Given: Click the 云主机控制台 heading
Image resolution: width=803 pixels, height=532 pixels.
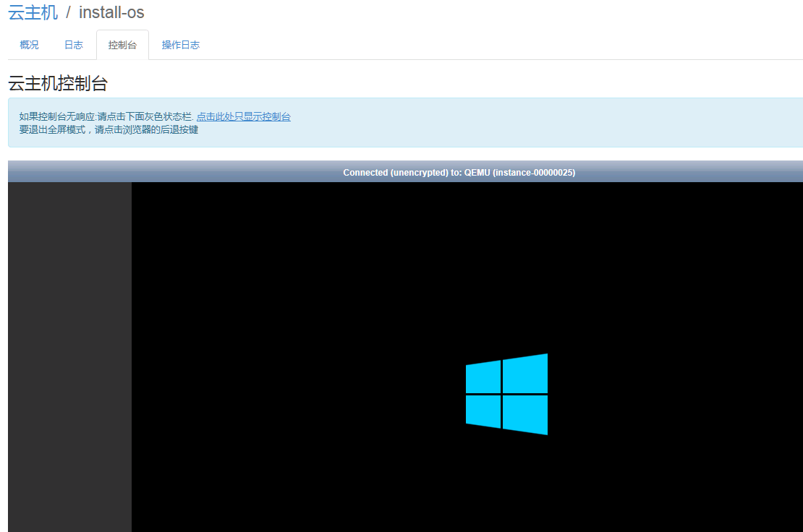Looking at the screenshot, I should (x=58, y=83).
